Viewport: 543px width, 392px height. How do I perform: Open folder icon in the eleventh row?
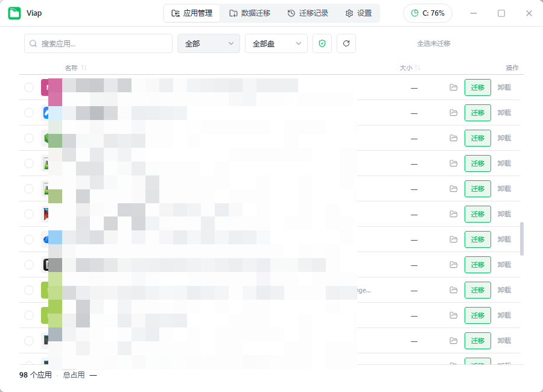coord(453,340)
